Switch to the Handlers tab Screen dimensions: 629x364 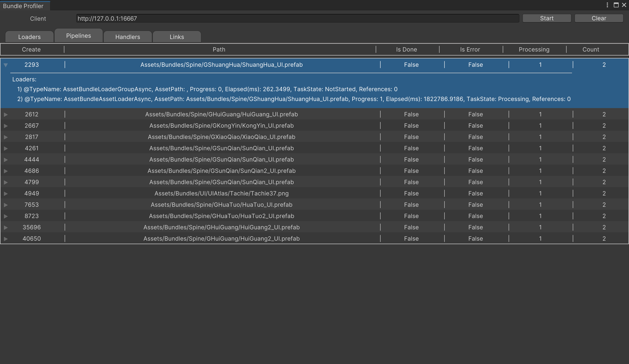(x=128, y=37)
